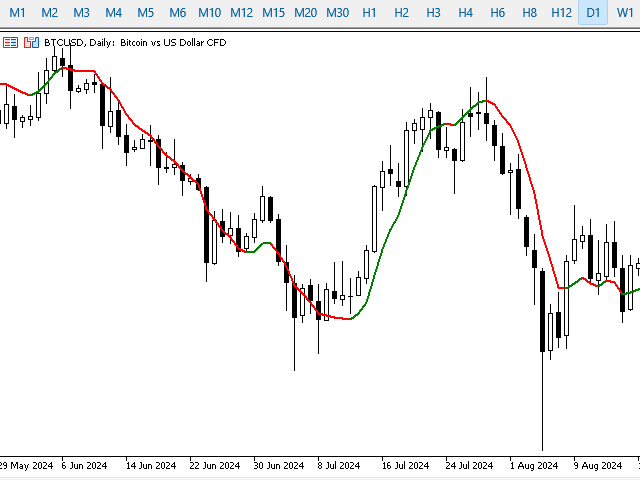Switch chart to H8 timeframe
640x480 pixels.
coord(529,13)
